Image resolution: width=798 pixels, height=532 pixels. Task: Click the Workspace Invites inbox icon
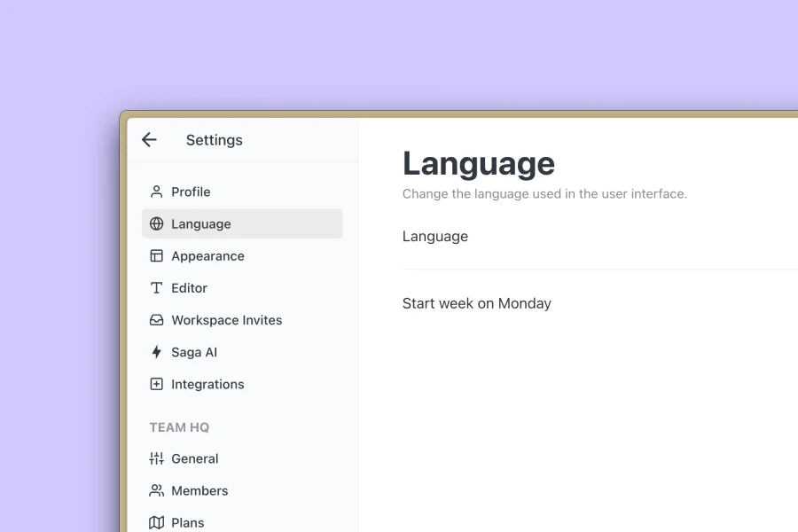pyautogui.click(x=156, y=320)
